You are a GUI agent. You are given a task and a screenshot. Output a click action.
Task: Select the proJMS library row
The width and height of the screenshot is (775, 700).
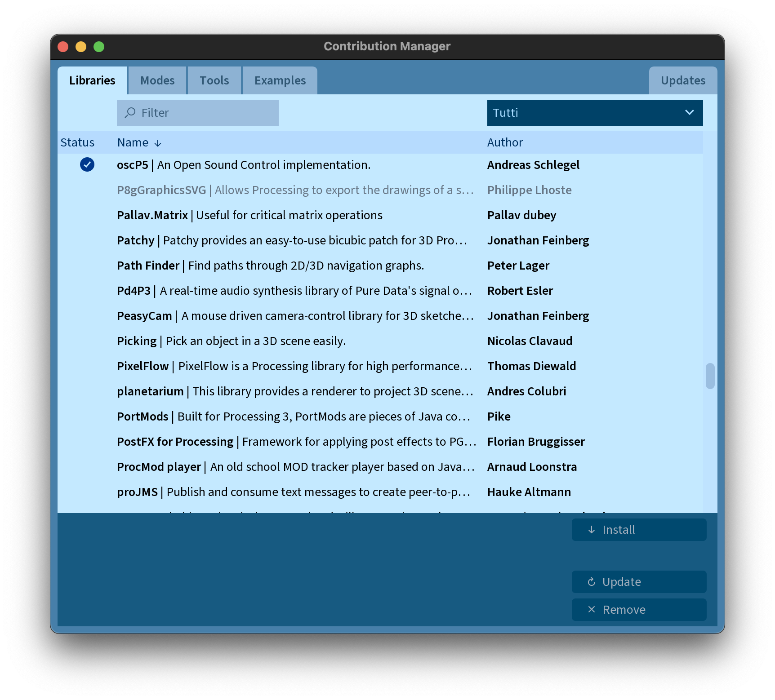(380, 492)
